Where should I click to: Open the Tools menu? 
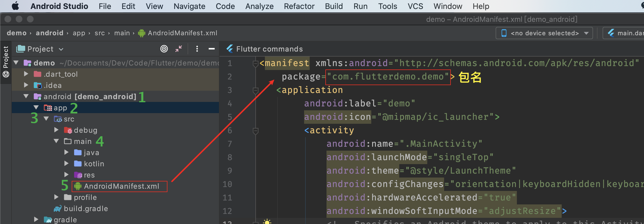tap(388, 6)
